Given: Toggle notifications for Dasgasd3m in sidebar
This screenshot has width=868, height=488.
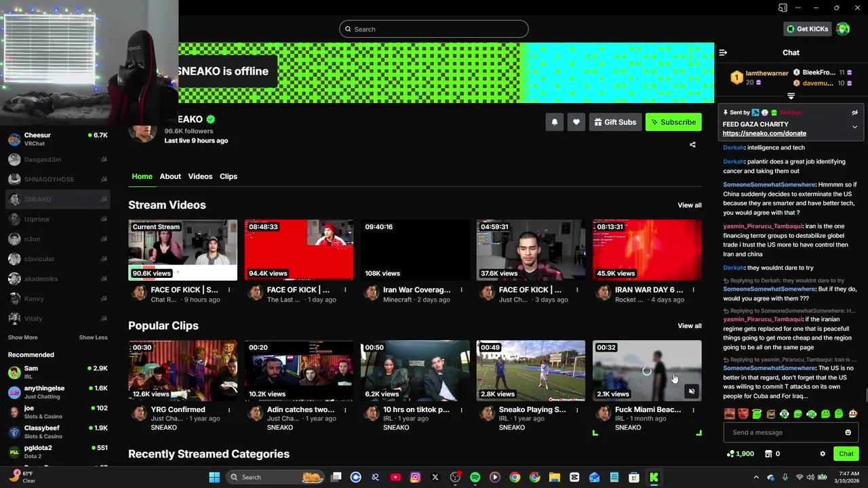Looking at the screenshot, I should click(x=104, y=159).
